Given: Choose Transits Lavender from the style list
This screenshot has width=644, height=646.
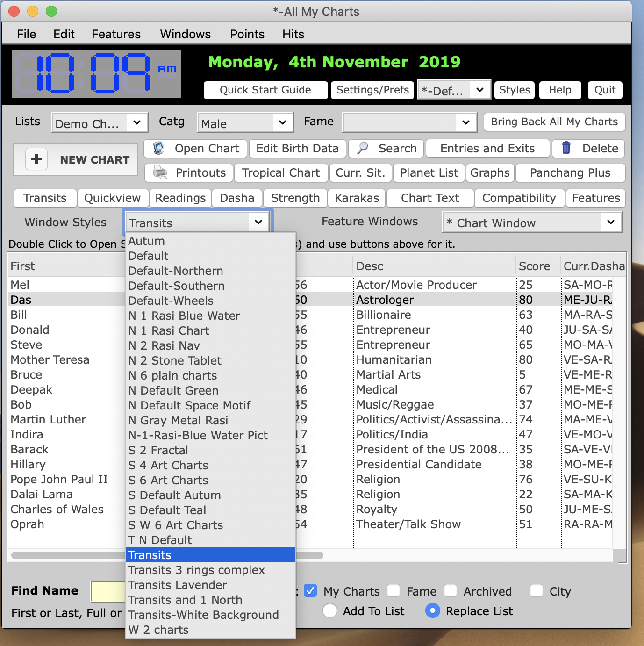Looking at the screenshot, I should point(178,585).
